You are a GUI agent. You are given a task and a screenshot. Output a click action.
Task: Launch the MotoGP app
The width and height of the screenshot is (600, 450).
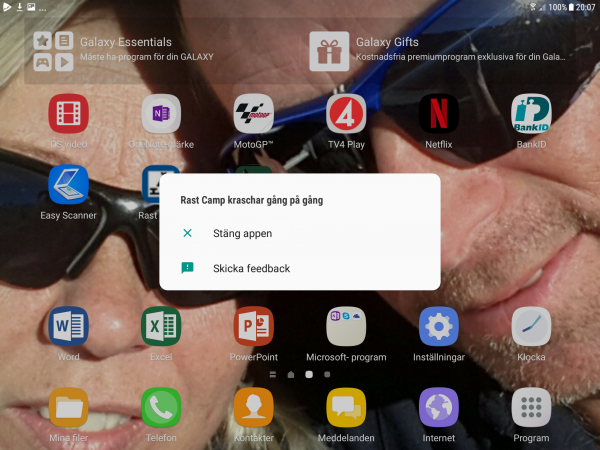tap(254, 114)
